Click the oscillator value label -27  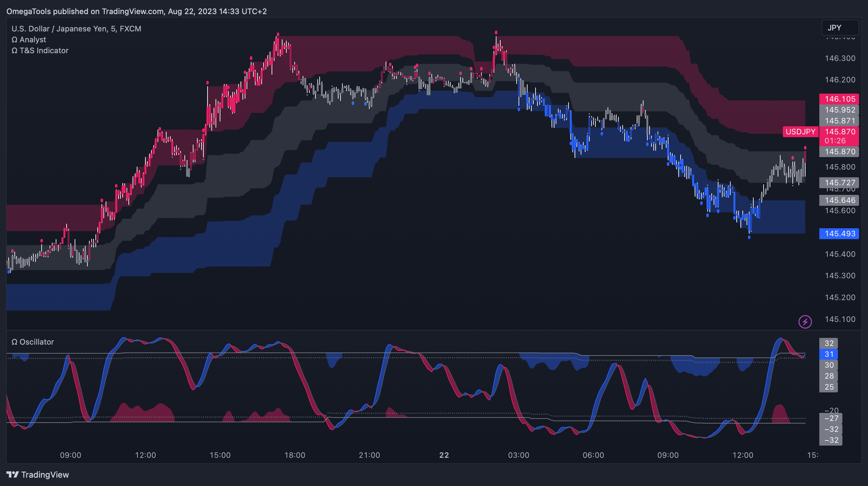pyautogui.click(x=831, y=418)
